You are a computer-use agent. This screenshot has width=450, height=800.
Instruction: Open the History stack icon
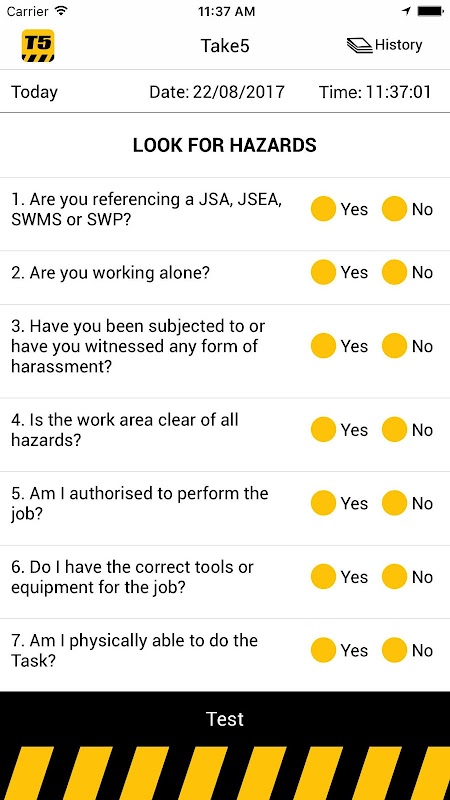tap(360, 45)
